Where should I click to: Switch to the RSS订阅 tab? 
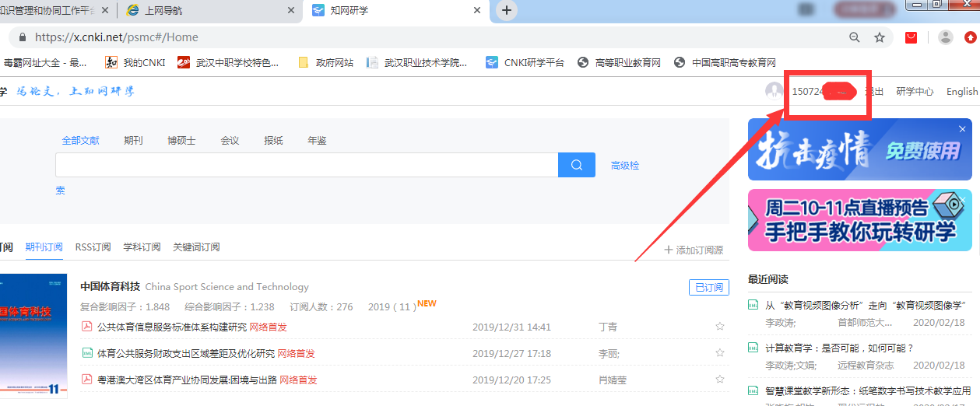click(x=93, y=247)
